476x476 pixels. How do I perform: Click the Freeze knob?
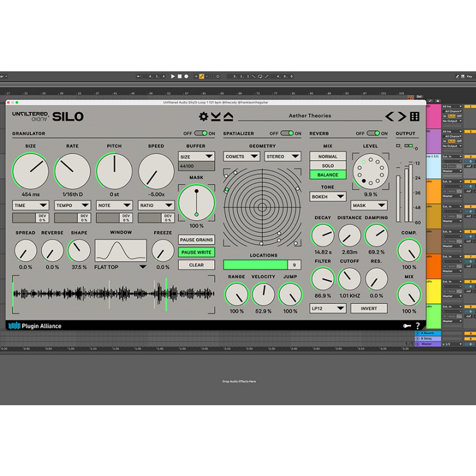pyautogui.click(x=162, y=250)
